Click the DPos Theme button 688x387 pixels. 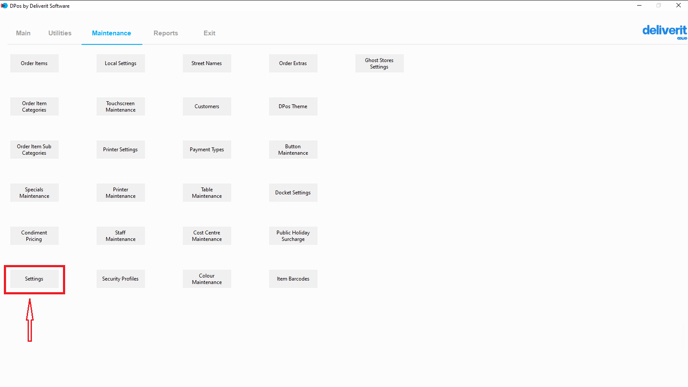coord(293,107)
